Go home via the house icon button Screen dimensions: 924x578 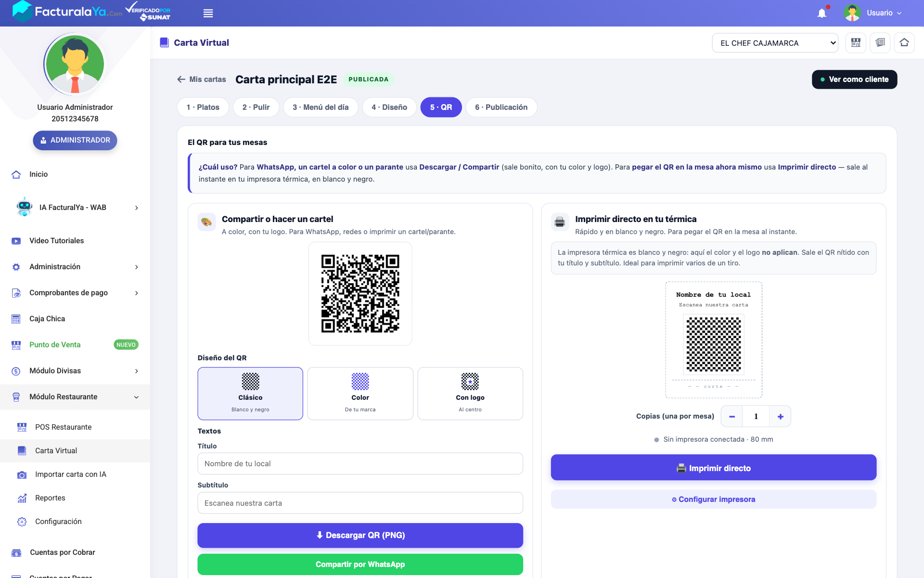click(x=904, y=43)
